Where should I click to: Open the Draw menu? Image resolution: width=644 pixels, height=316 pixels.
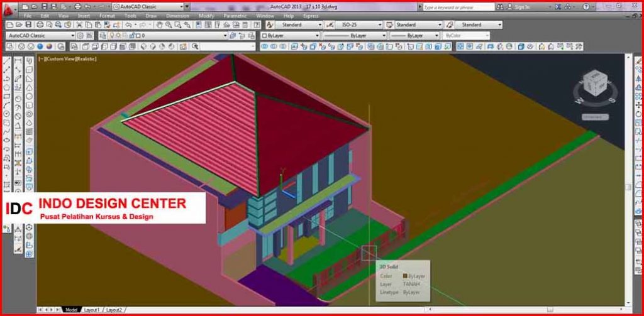tap(151, 16)
